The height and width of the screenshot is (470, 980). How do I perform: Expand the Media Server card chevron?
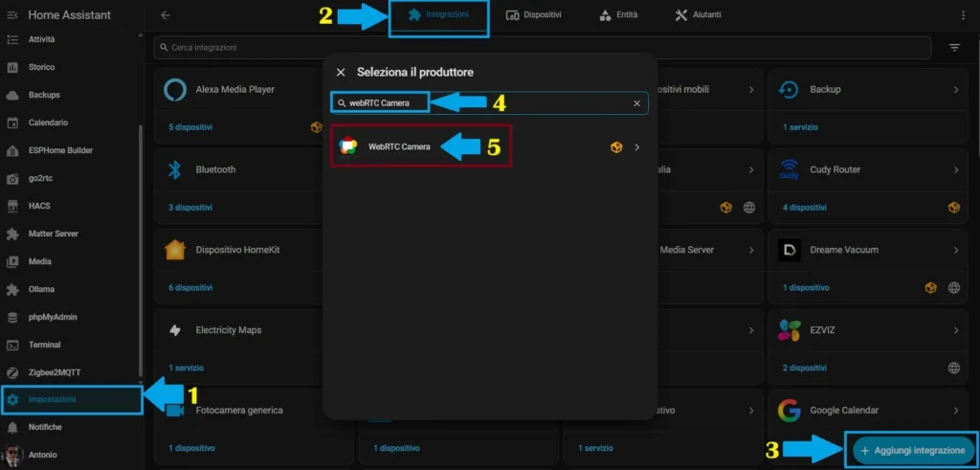pos(751,250)
